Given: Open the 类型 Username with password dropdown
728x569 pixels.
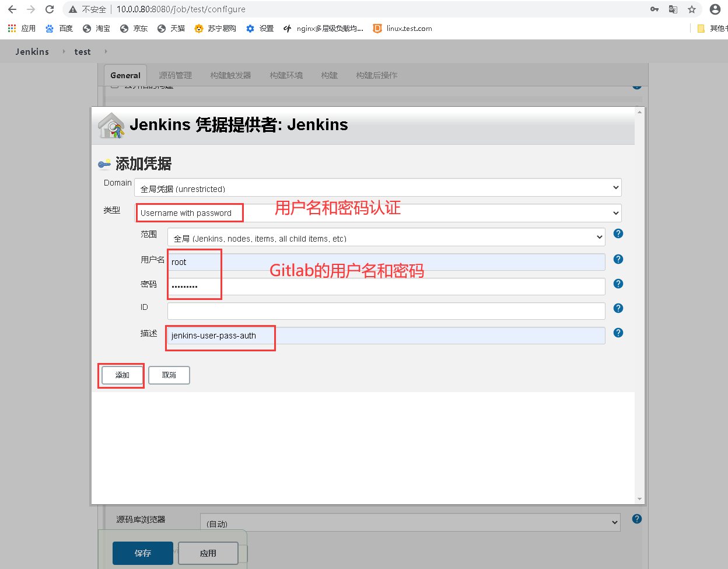Looking at the screenshot, I should point(378,213).
